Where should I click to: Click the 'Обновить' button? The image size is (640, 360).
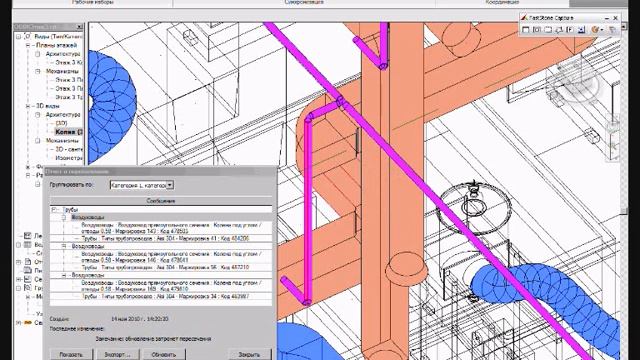point(163,354)
